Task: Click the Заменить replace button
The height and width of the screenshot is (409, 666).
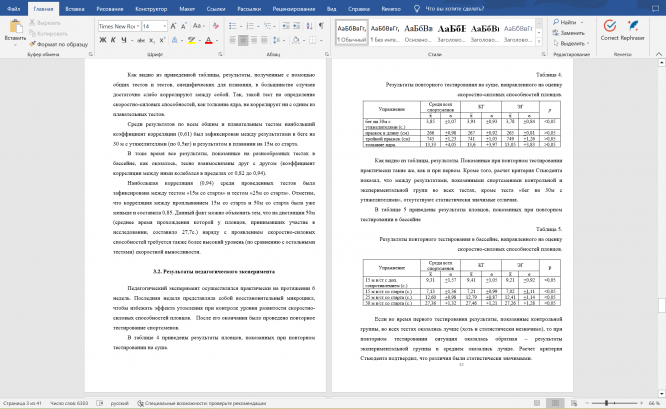Action: click(x=568, y=33)
